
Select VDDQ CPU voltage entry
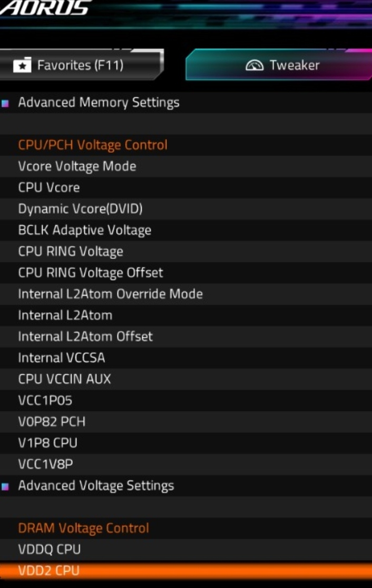coord(50,550)
